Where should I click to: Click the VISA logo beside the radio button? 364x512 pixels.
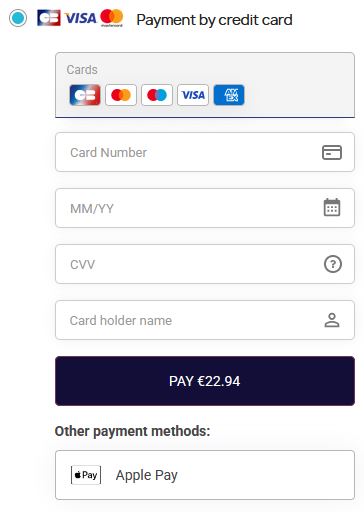pos(80,18)
